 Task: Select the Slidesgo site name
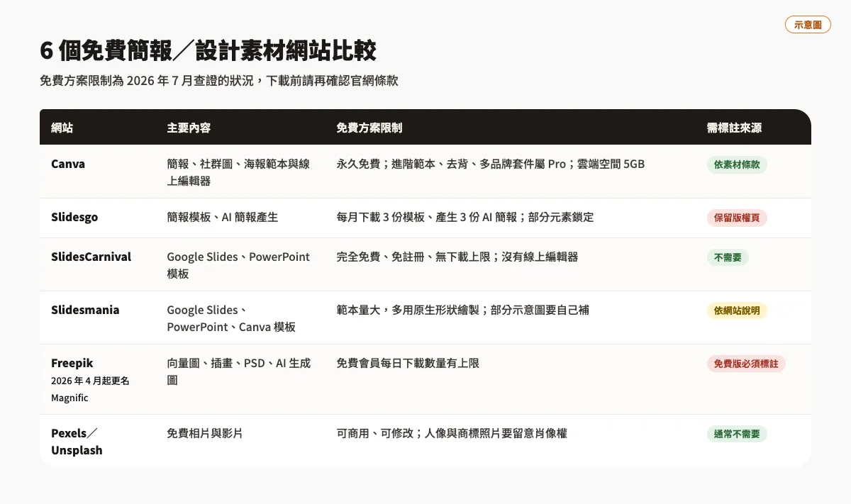[x=74, y=217]
